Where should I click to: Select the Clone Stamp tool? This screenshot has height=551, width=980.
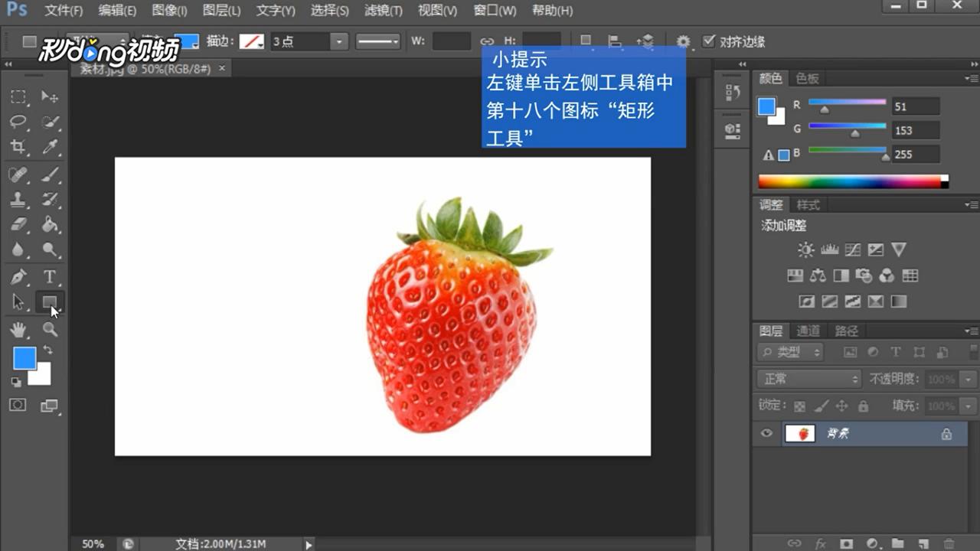18,199
